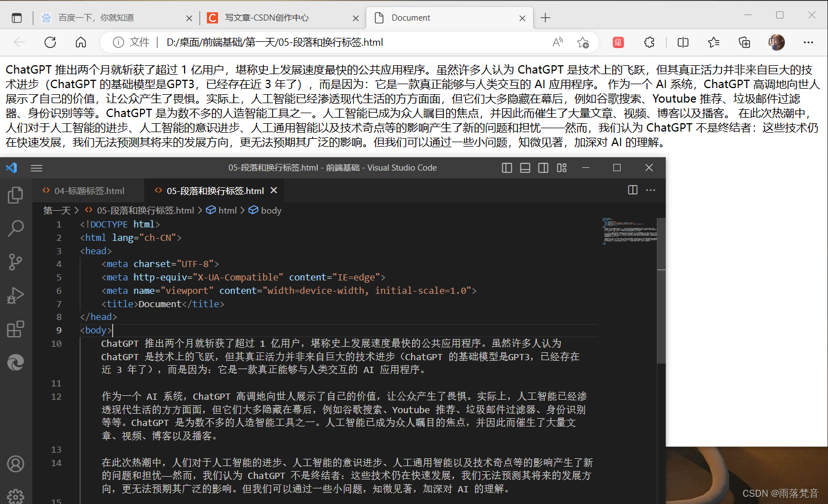Click the browser address bar URL
This screenshot has width=828, height=504.
point(274,42)
